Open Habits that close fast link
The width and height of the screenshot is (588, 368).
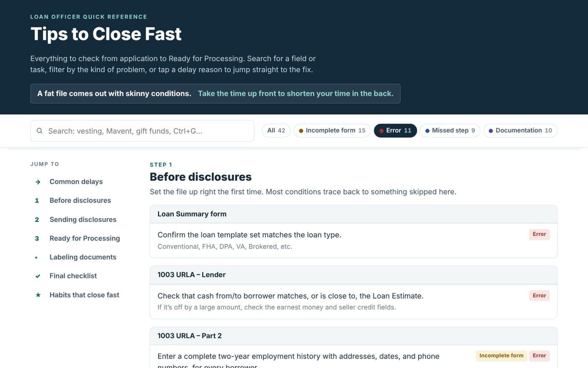(84, 295)
